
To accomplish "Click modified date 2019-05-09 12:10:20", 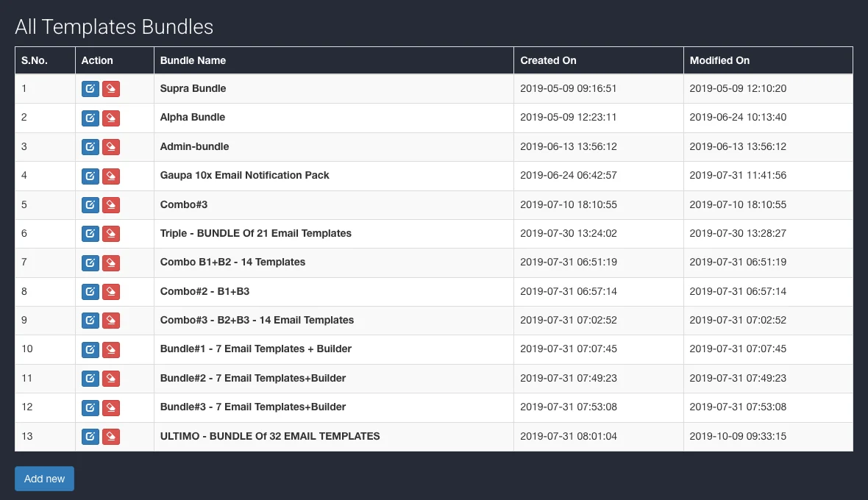I will 738,88.
